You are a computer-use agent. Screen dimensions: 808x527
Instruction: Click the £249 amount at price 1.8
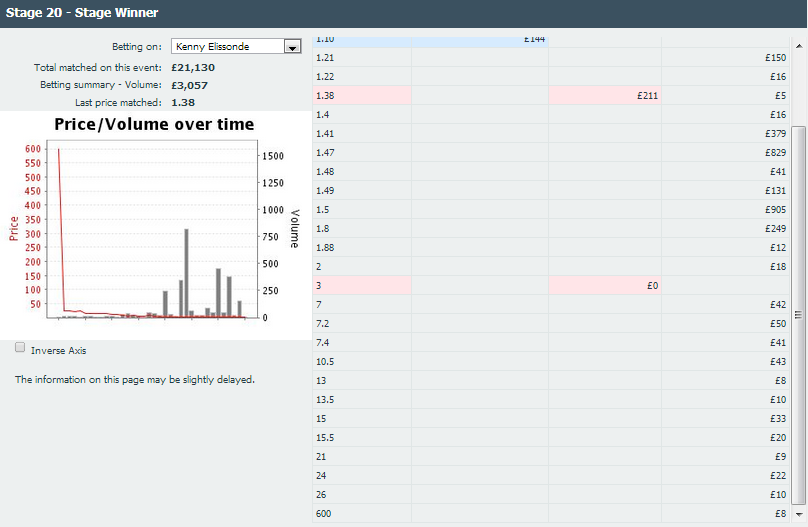coord(772,229)
